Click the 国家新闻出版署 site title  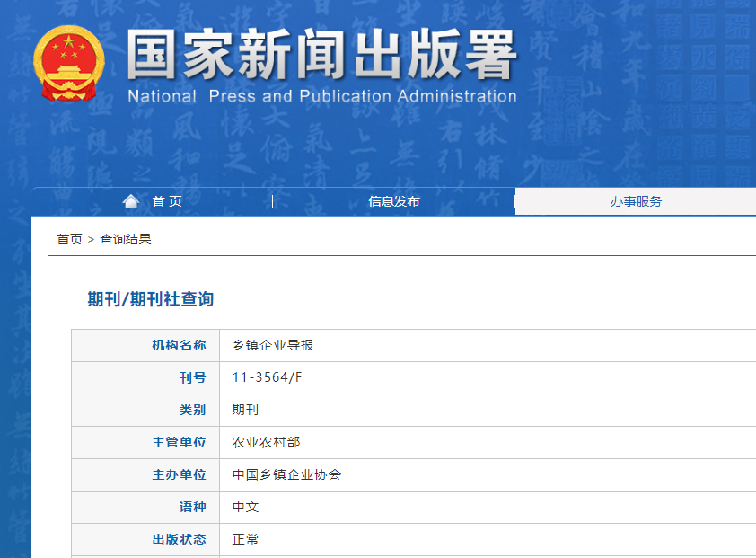pos(322,54)
